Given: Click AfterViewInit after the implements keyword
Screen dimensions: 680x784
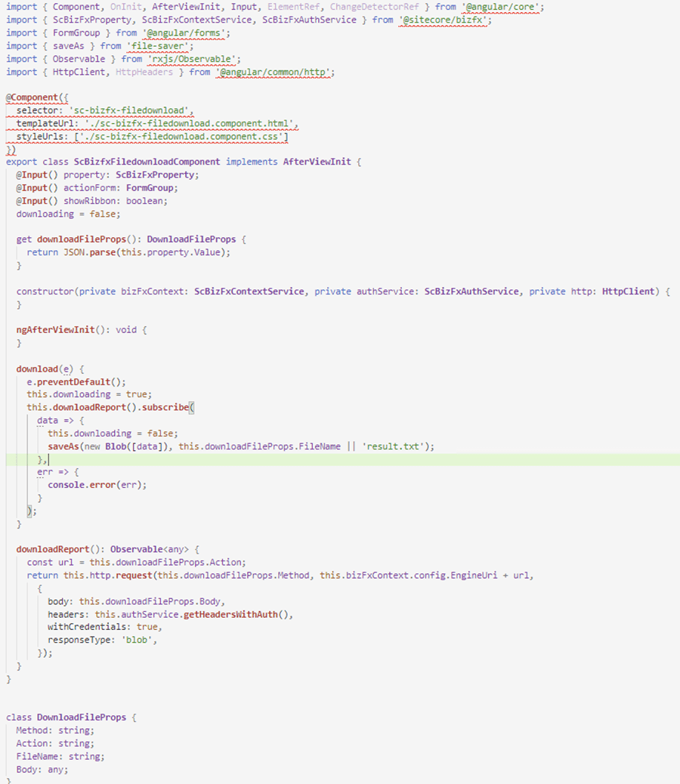Looking at the screenshot, I should [x=317, y=162].
